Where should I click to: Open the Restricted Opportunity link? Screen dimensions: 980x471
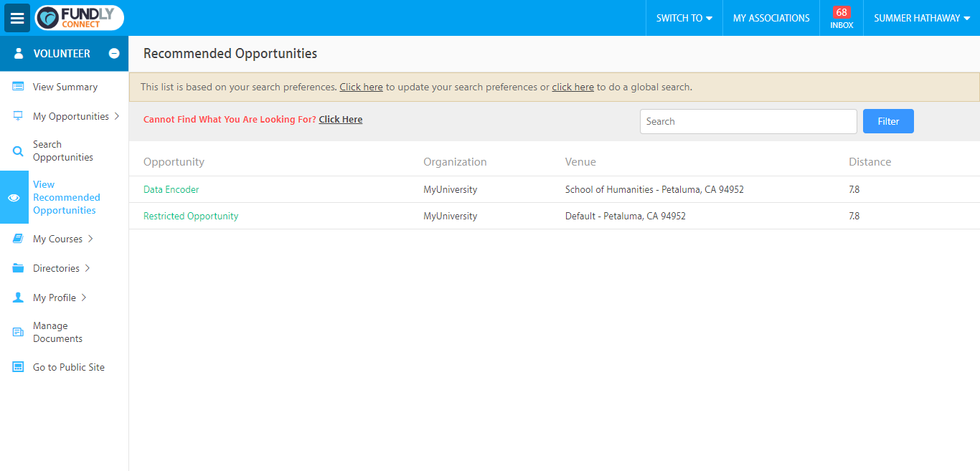191,216
